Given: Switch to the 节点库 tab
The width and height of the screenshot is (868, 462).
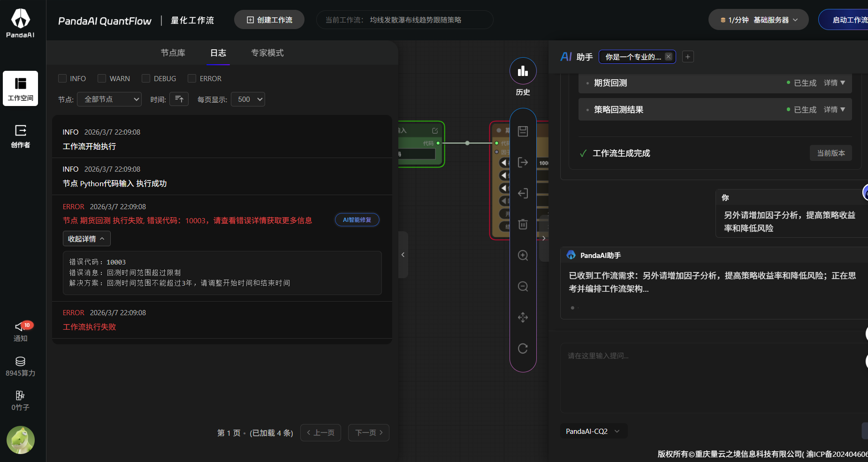Looking at the screenshot, I should 173,53.
